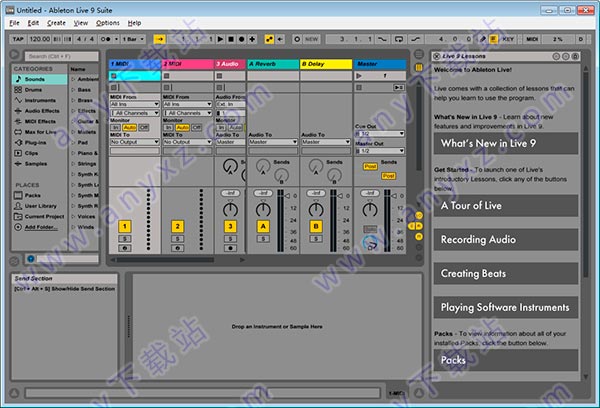Open MIDI To dropdown on track 1
Screen dimensions: 600x408
tap(135, 142)
